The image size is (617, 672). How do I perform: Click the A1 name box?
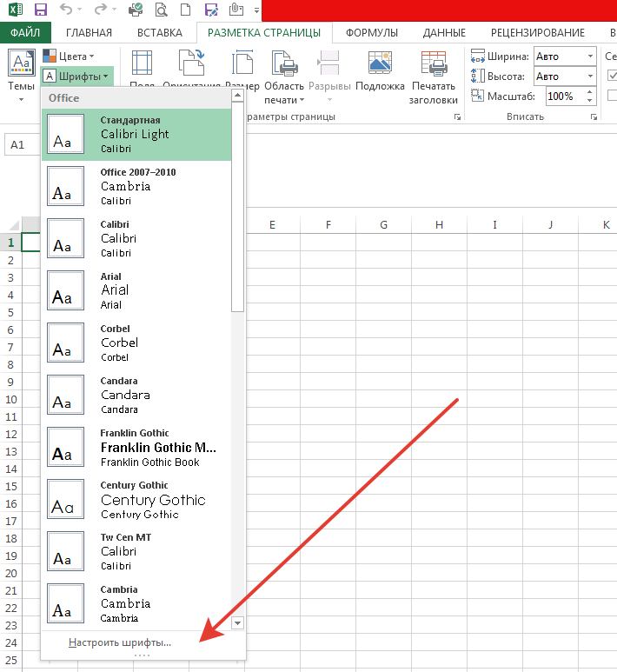(22, 145)
